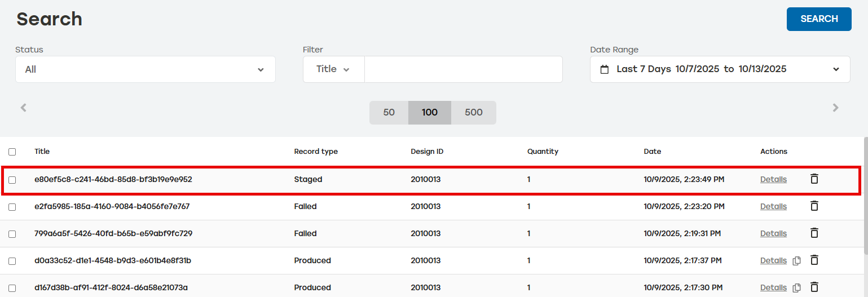Show 50 results per page
Screen dimensions: 868x297
[x=389, y=112]
